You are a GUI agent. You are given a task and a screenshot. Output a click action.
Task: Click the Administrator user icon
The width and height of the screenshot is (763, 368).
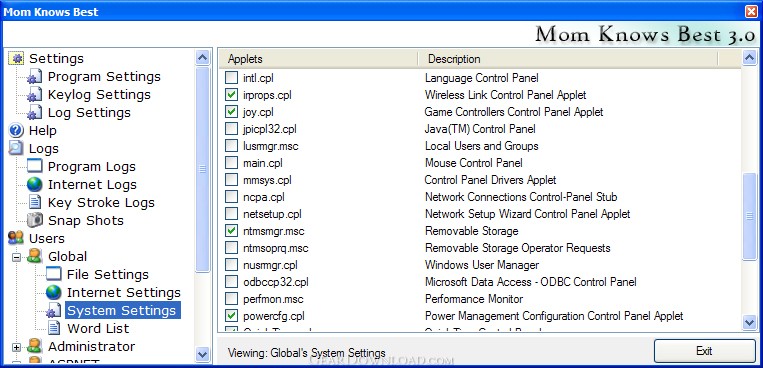(35, 347)
